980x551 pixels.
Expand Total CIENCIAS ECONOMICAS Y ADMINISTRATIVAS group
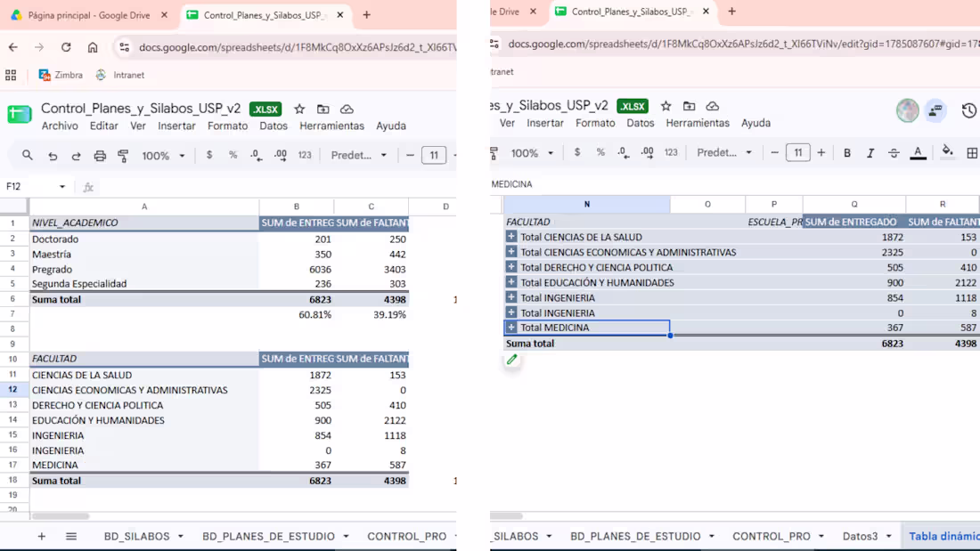(511, 252)
